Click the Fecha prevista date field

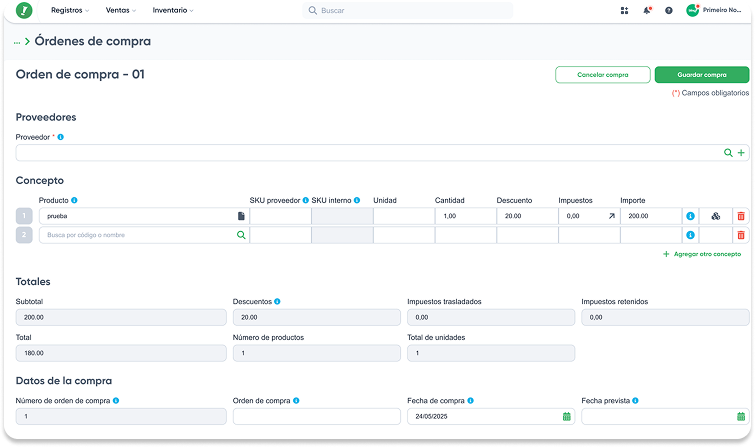point(665,416)
